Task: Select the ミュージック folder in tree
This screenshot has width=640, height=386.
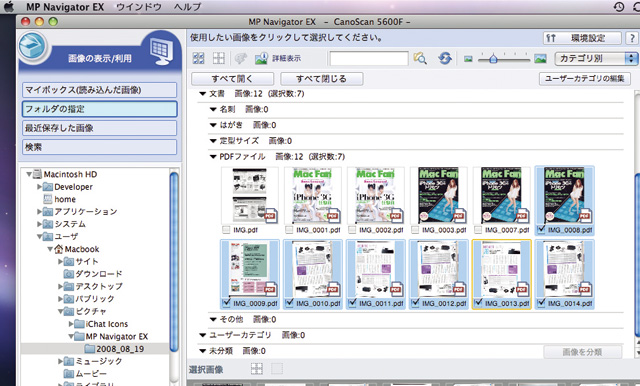Action: point(93,362)
